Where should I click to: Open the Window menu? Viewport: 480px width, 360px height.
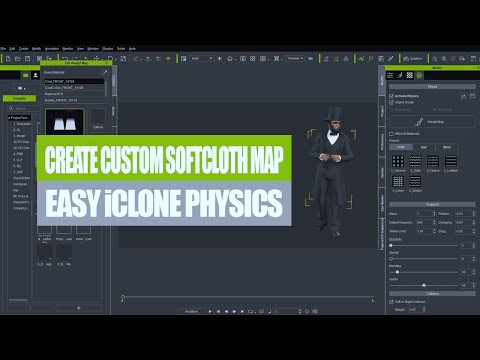(93, 49)
